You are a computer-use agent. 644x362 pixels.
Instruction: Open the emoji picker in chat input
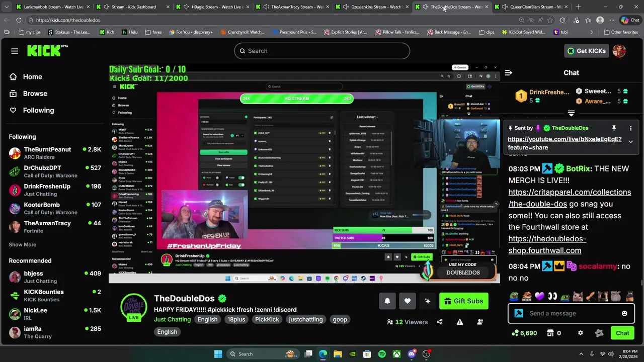coord(624,314)
